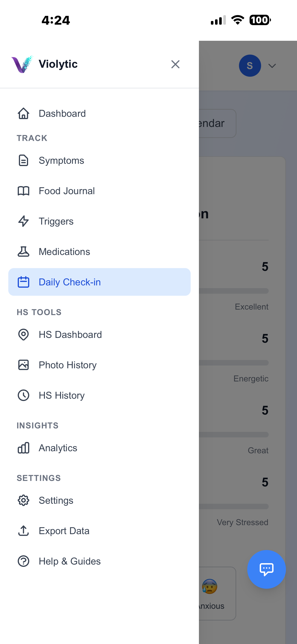The height and width of the screenshot is (644, 297).
Task: Expand the TRACK section header
Action: click(x=32, y=138)
